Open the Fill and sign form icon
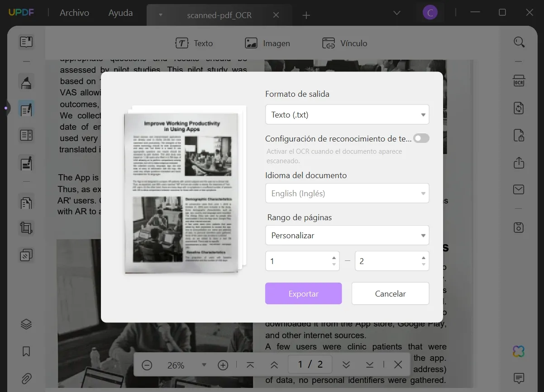This screenshot has height=392, width=544. (x=26, y=162)
